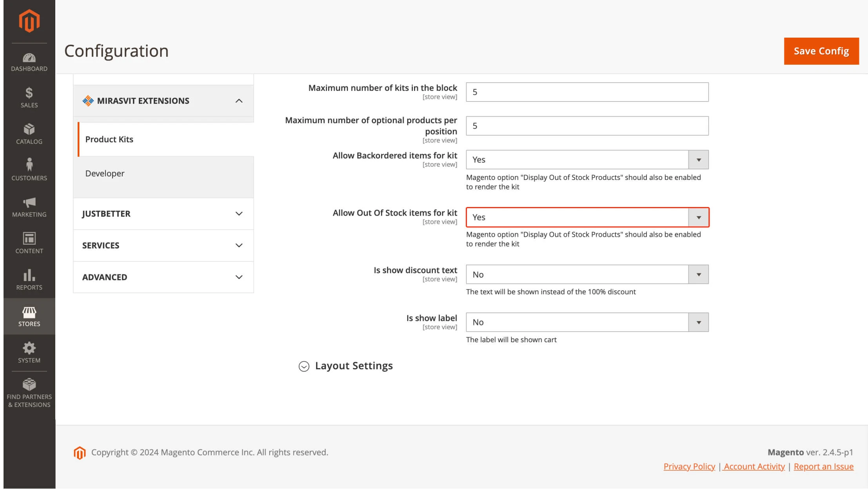Click the System icon in sidebar
The width and height of the screenshot is (868, 490).
tap(28, 353)
